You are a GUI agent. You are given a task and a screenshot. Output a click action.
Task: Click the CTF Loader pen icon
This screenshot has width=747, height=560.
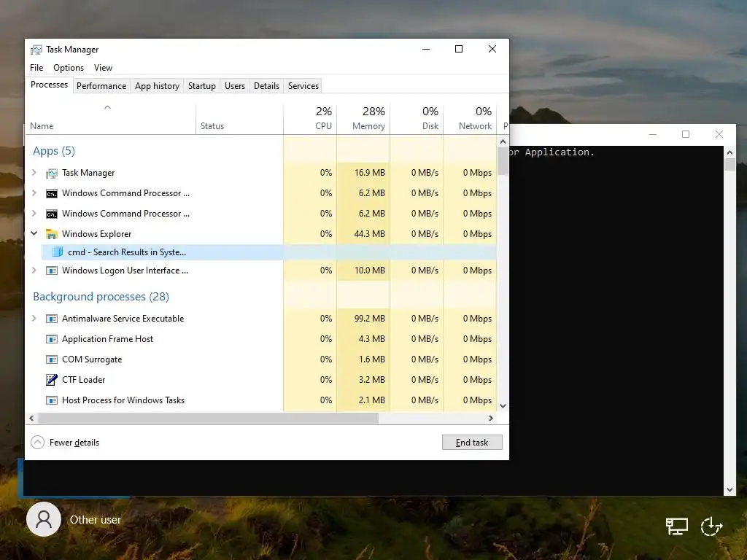pyautogui.click(x=52, y=380)
